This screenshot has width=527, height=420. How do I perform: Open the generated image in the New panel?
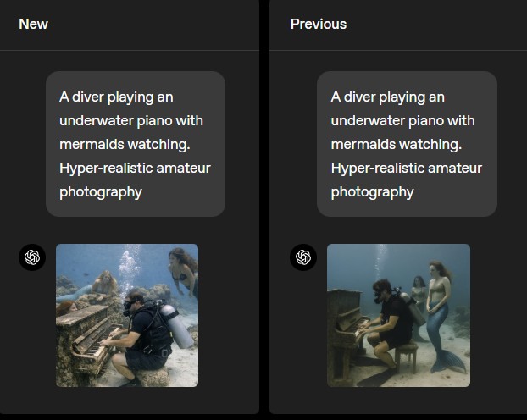click(x=127, y=315)
